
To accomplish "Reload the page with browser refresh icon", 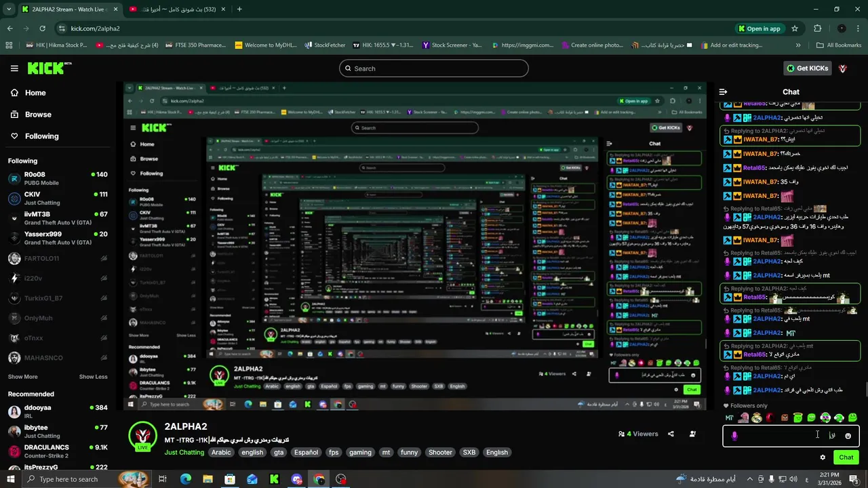I will tap(42, 28).
